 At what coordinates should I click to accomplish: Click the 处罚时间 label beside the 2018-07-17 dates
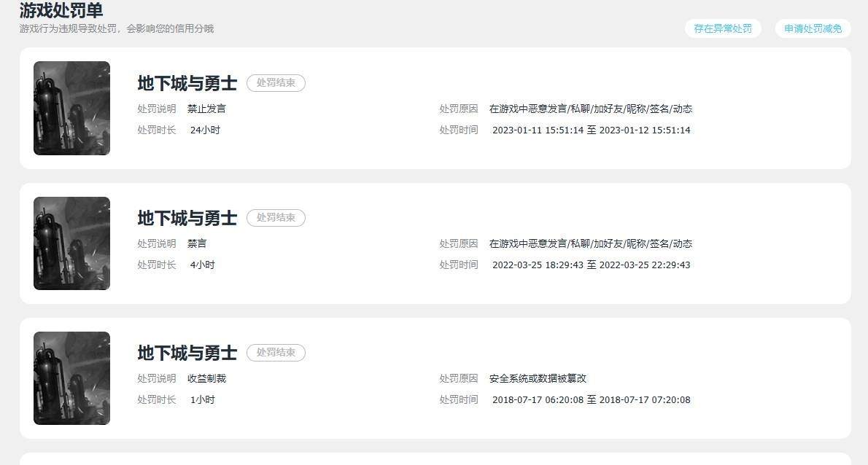458,399
